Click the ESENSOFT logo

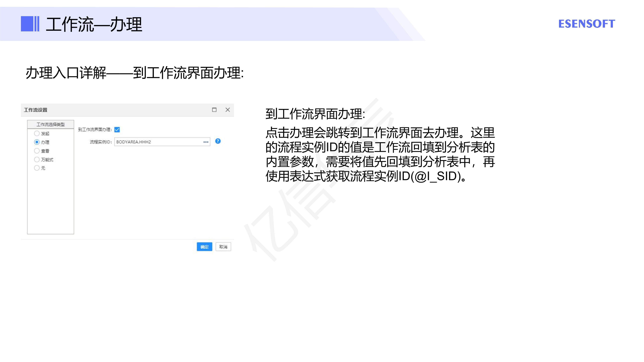click(587, 24)
